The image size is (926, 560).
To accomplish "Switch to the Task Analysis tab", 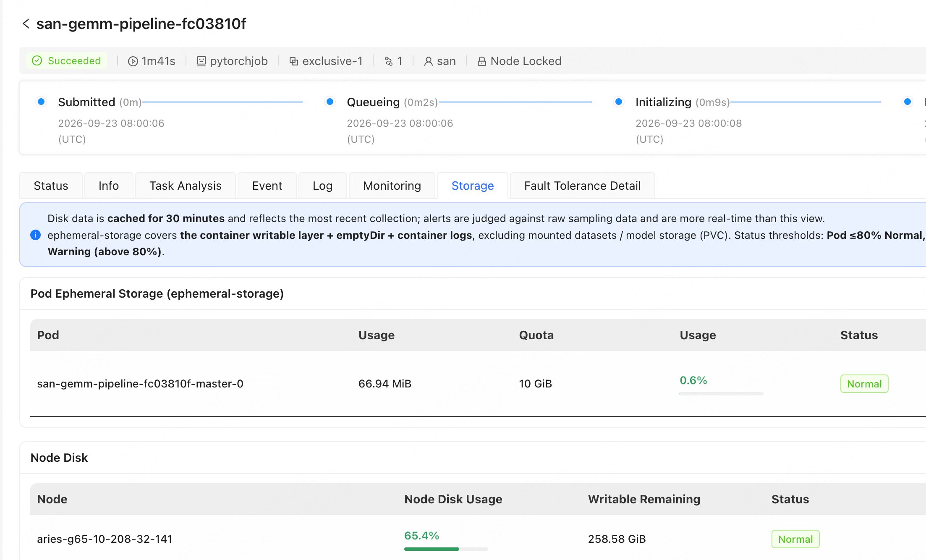I will point(186,186).
